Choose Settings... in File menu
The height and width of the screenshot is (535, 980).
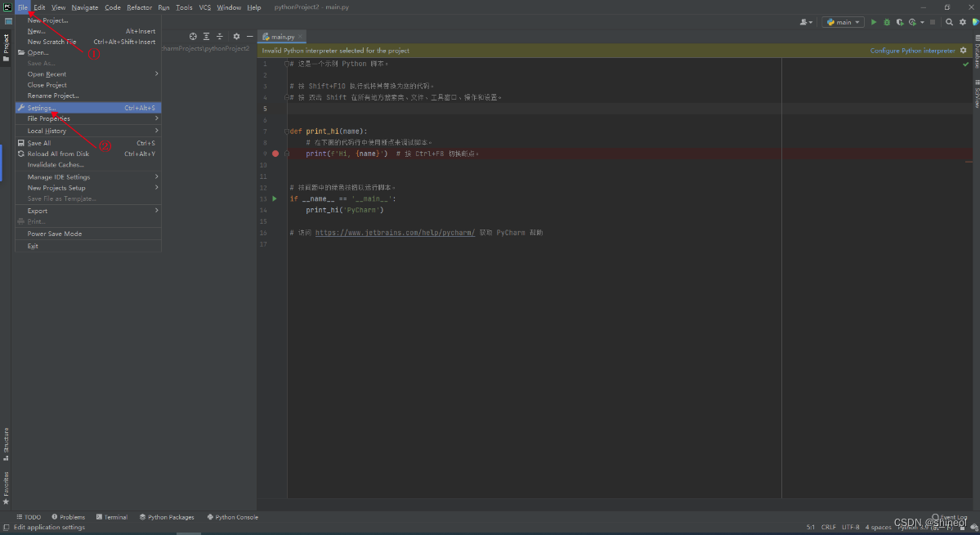88,108
